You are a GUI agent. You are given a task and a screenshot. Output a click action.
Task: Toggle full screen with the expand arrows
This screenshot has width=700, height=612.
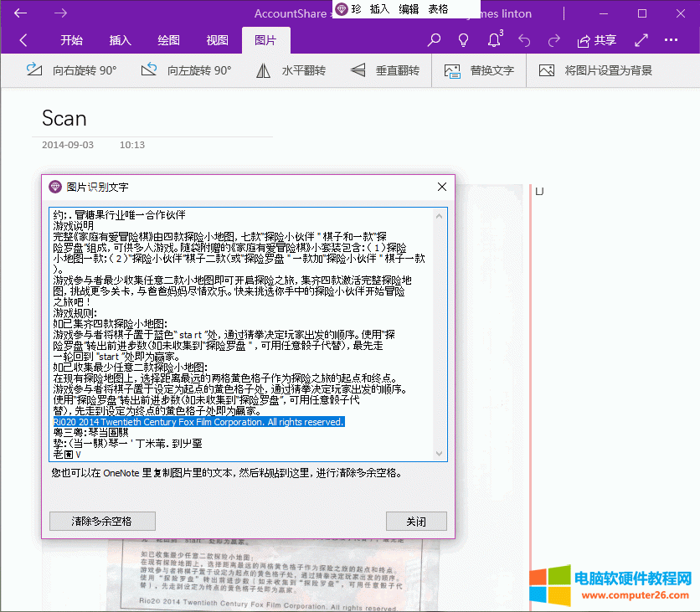(x=641, y=40)
